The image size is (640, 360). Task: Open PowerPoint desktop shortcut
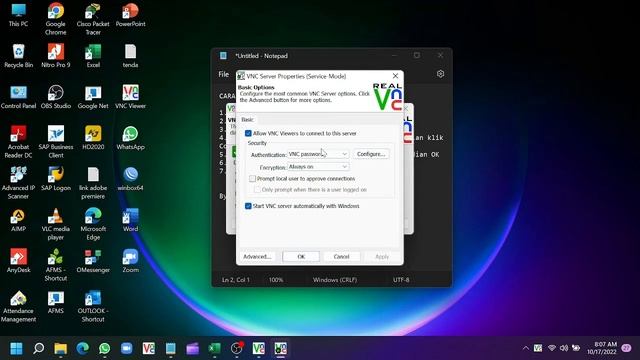tap(130, 15)
